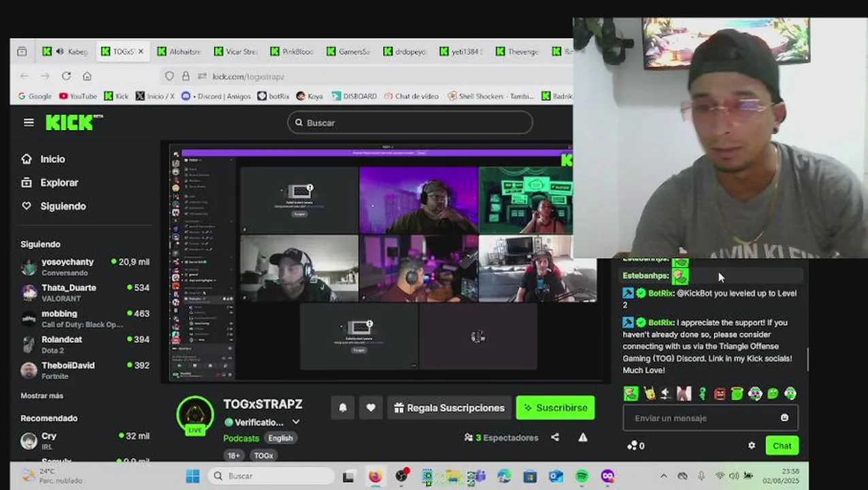The width and height of the screenshot is (868, 490).
Task: Click the TOGxSTRAPZ live avatar
Action: click(195, 415)
